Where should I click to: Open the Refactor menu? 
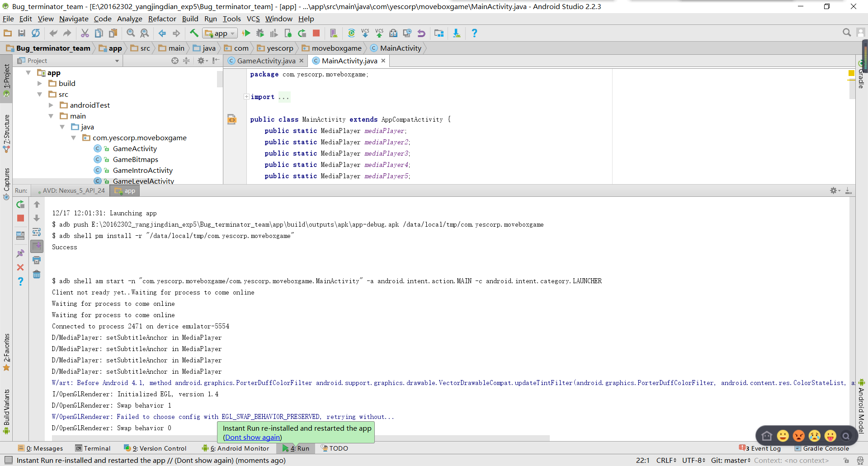[x=162, y=19]
